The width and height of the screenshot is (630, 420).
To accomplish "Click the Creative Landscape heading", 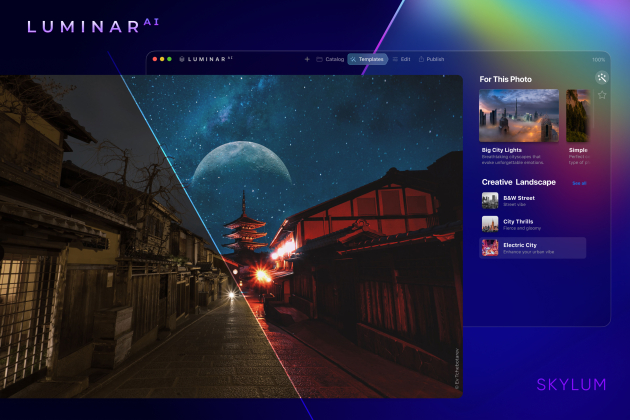I will point(518,182).
